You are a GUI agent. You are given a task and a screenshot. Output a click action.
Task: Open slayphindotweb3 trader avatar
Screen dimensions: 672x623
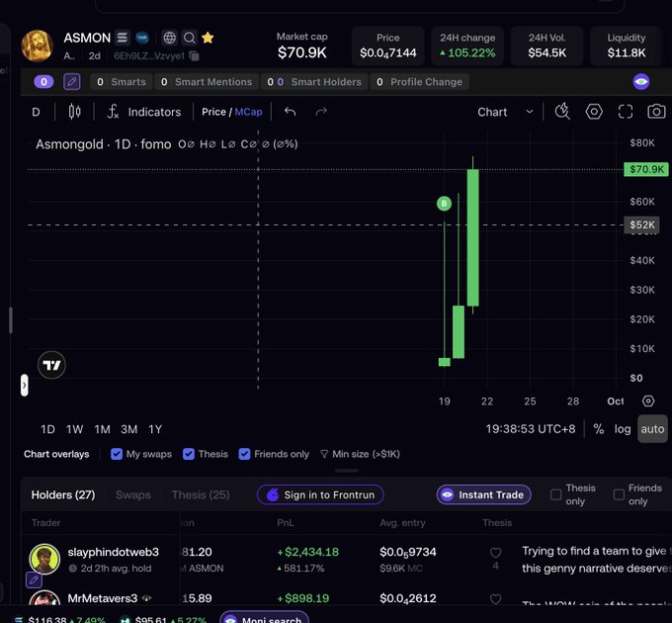click(x=44, y=559)
